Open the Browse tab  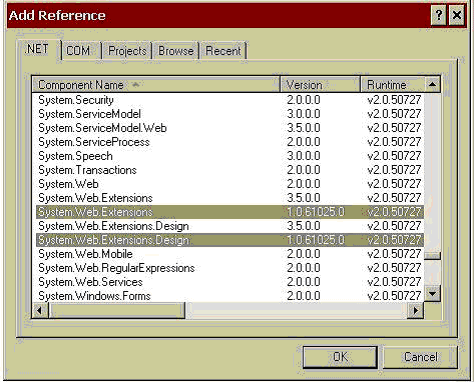click(x=176, y=51)
